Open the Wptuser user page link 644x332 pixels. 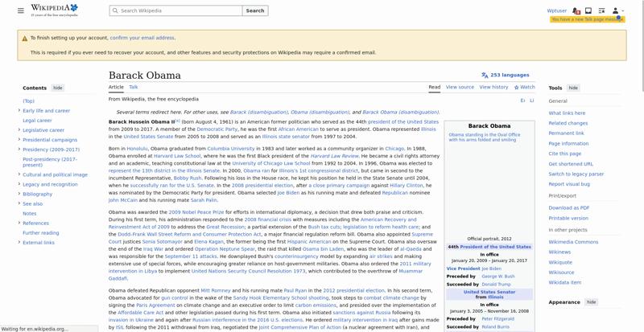point(556,10)
